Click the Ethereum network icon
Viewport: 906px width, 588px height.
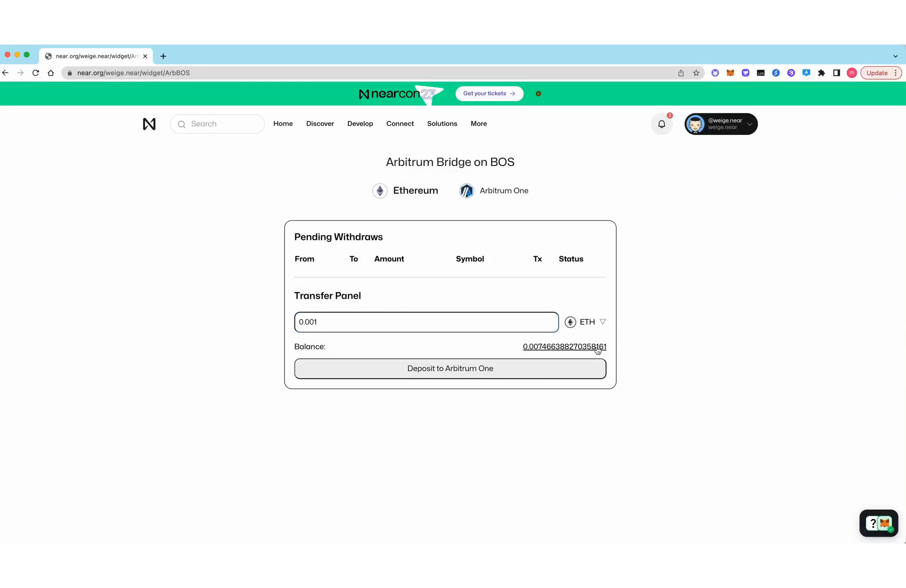pyautogui.click(x=380, y=191)
